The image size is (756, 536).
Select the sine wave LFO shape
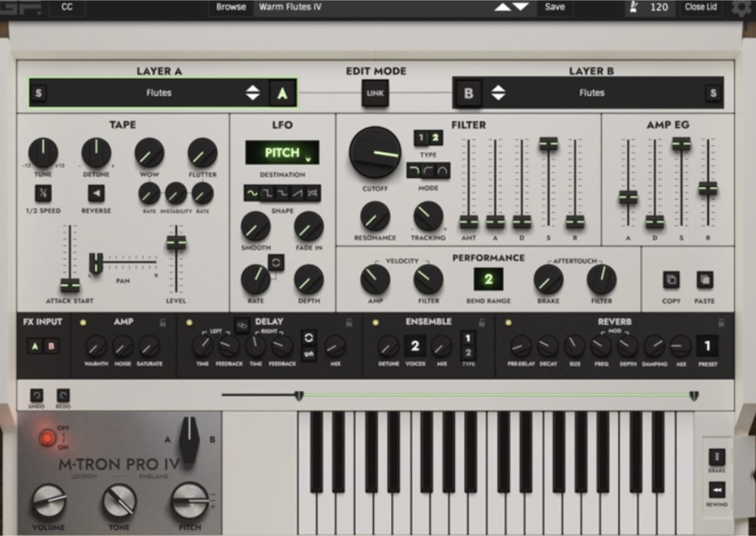253,193
